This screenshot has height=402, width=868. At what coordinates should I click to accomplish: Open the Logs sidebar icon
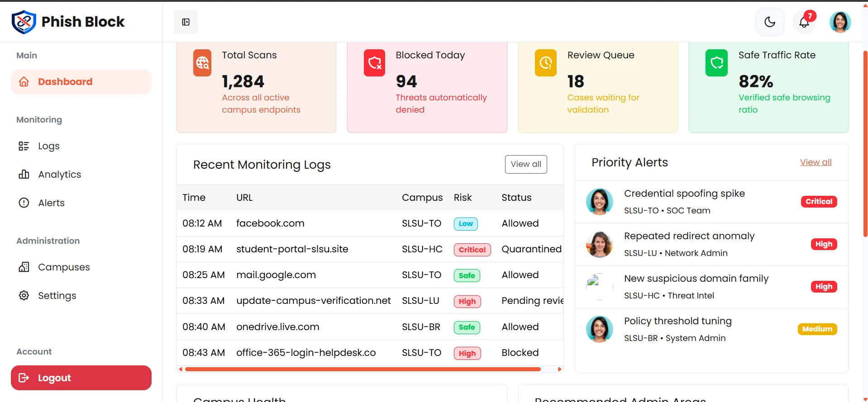click(24, 146)
